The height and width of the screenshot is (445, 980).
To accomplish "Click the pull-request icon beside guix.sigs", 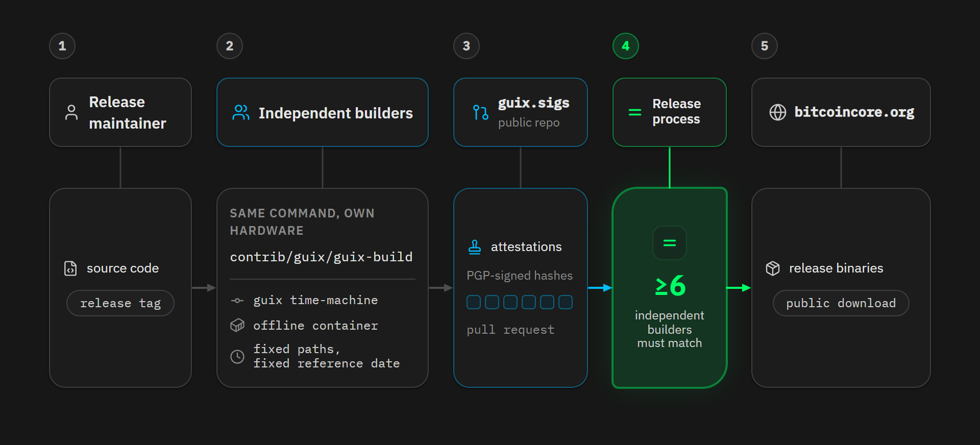I will pos(480,112).
